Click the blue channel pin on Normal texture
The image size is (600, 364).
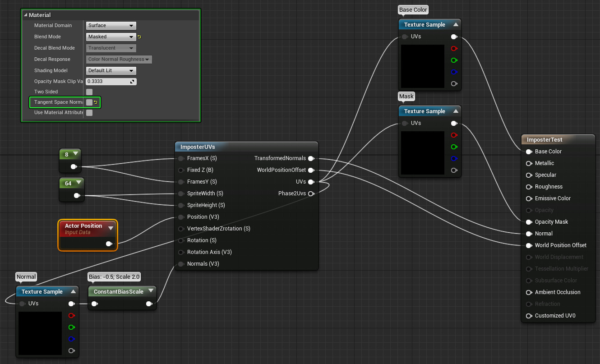(71, 339)
